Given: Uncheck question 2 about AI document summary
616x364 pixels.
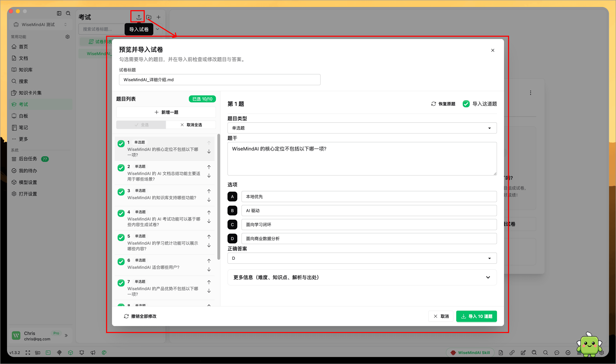Looking at the screenshot, I should (121, 168).
